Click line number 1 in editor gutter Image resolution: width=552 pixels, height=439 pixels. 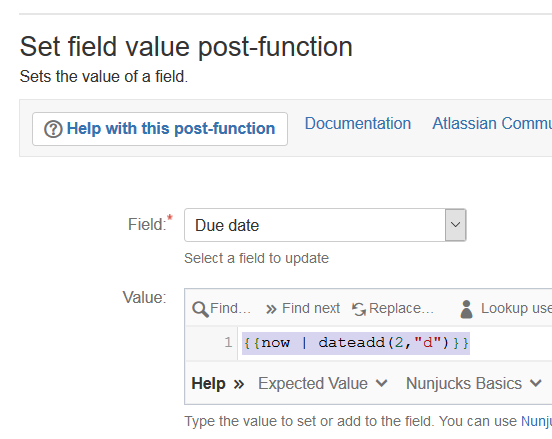(x=228, y=343)
